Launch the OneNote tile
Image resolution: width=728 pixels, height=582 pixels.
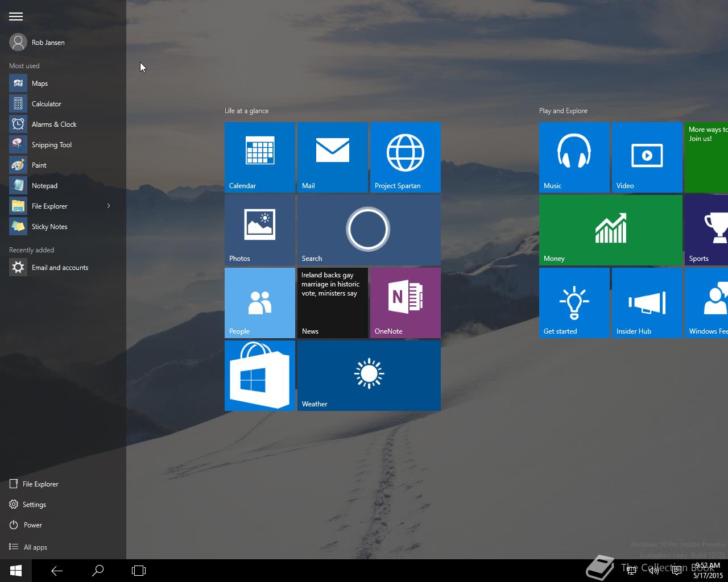[406, 303]
